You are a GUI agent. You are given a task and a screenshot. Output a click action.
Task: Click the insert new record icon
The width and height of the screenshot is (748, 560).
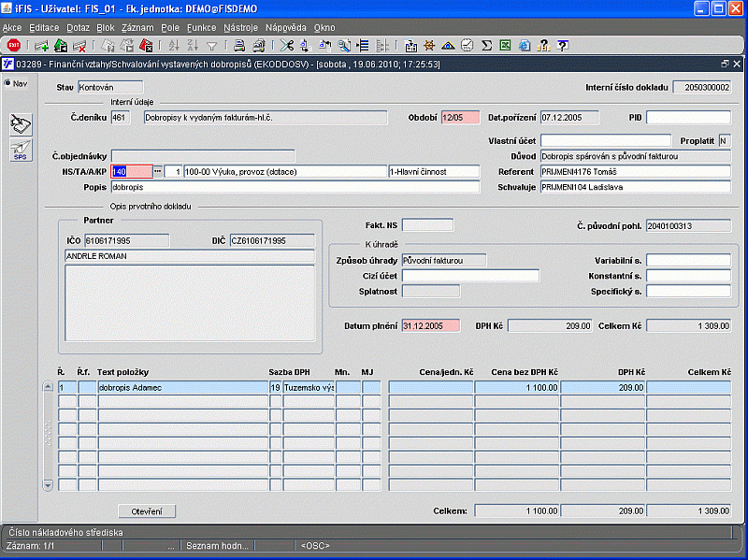[41, 46]
